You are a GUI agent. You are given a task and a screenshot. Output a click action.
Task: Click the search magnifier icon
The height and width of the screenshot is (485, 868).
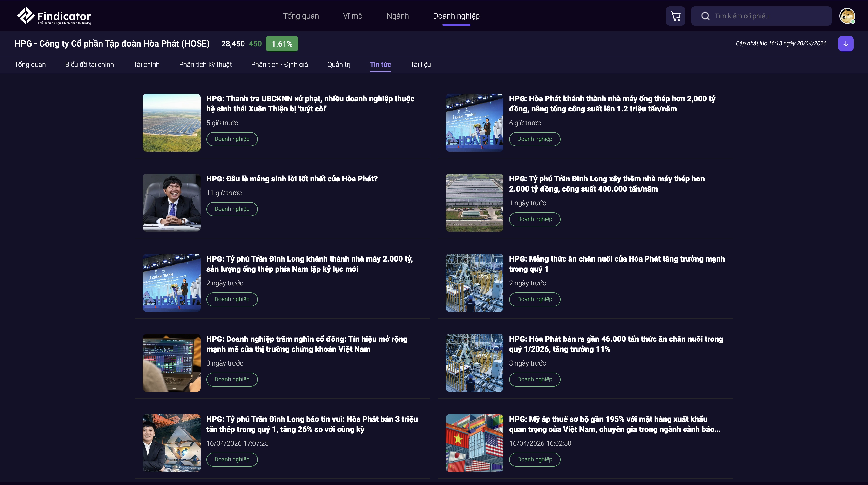705,16
